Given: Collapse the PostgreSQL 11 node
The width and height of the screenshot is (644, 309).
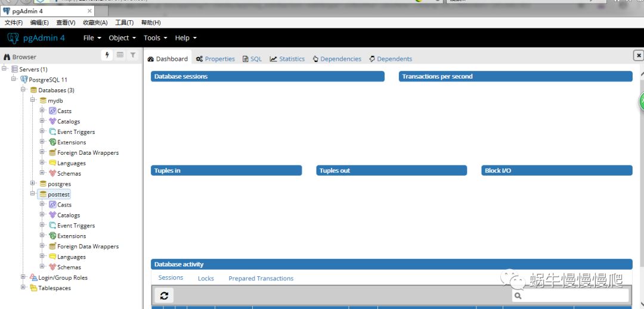Looking at the screenshot, I should point(14,78).
